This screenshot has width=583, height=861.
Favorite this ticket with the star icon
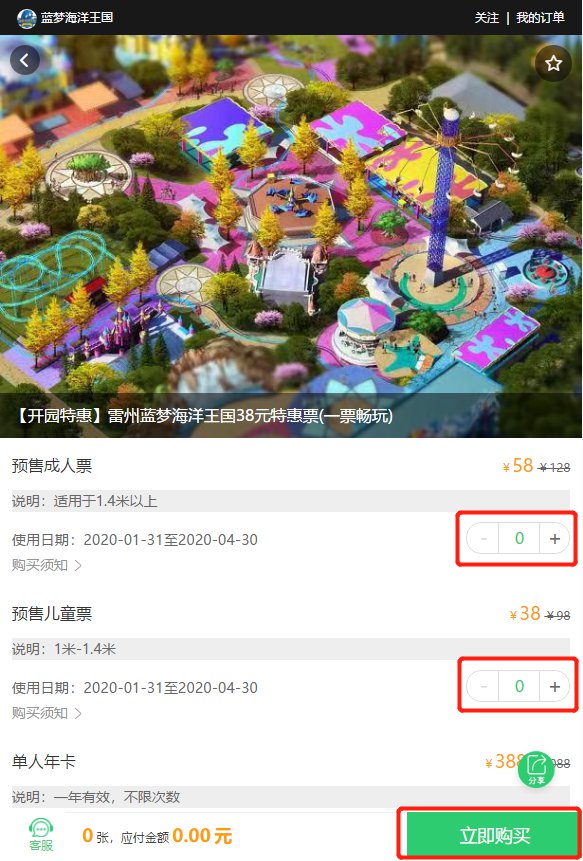(553, 64)
